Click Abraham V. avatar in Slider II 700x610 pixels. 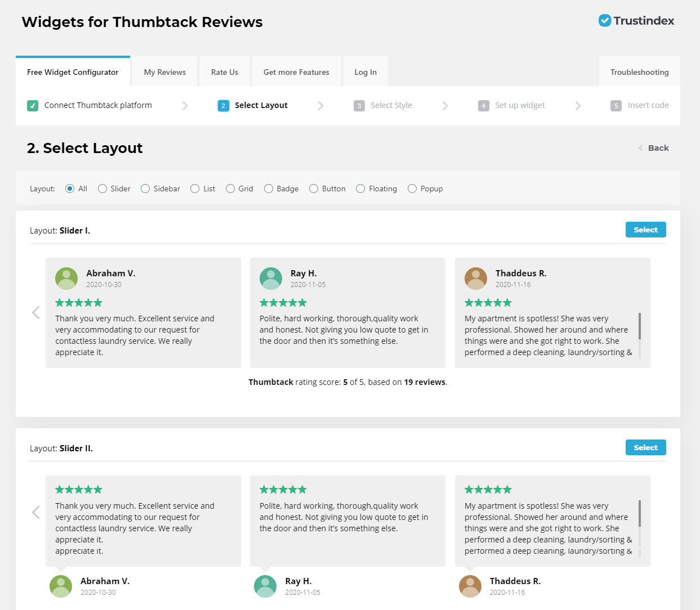pos(61,586)
